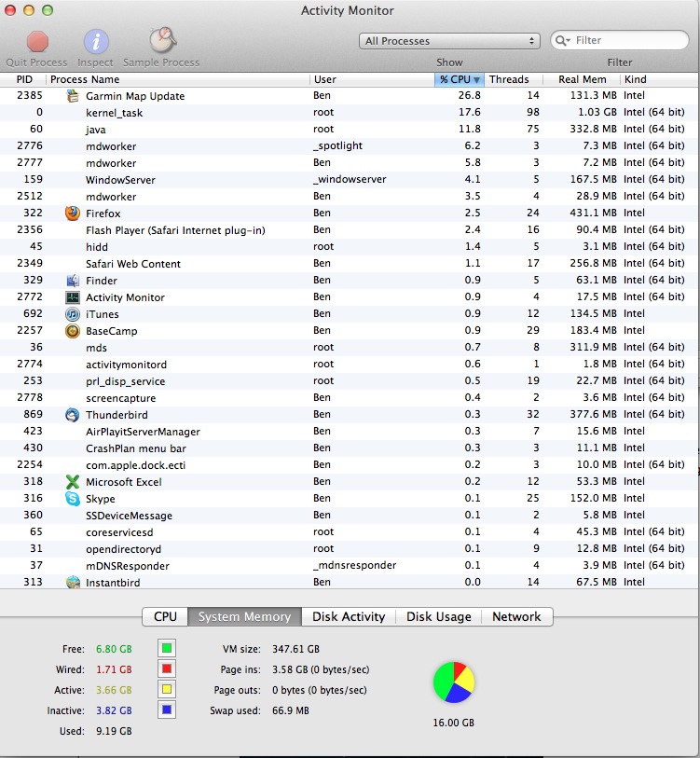Sort by the User column header
700x758 pixels.
click(372, 79)
